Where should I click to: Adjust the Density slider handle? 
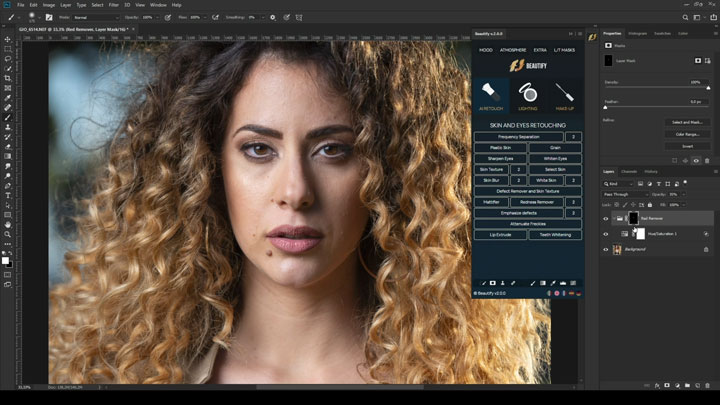pos(708,88)
